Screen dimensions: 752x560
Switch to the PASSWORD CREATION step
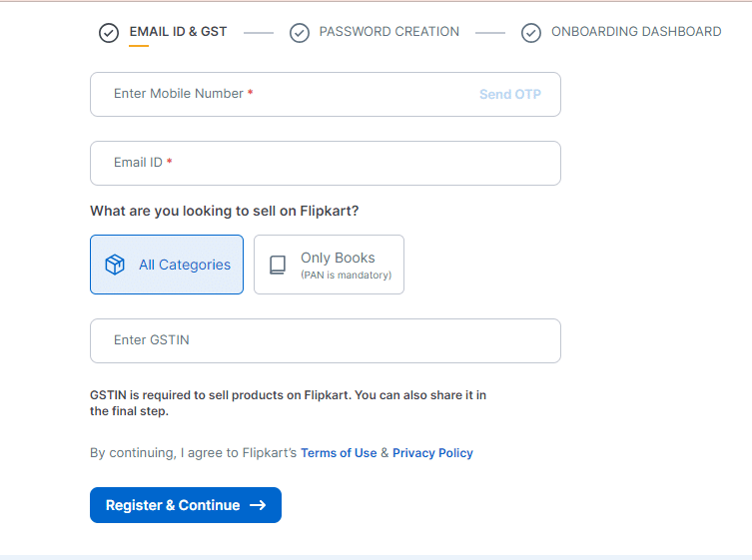click(x=389, y=32)
